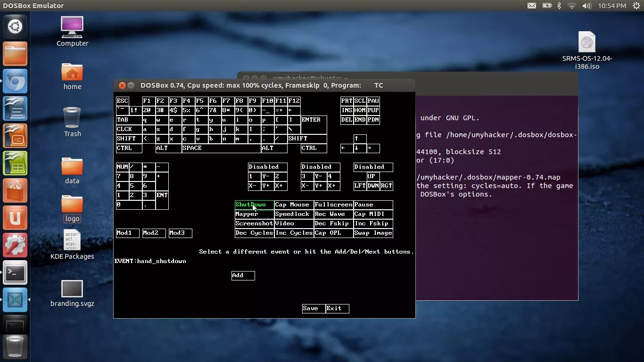Click the Add binding button
This screenshot has width=644, height=362.
pyautogui.click(x=243, y=275)
